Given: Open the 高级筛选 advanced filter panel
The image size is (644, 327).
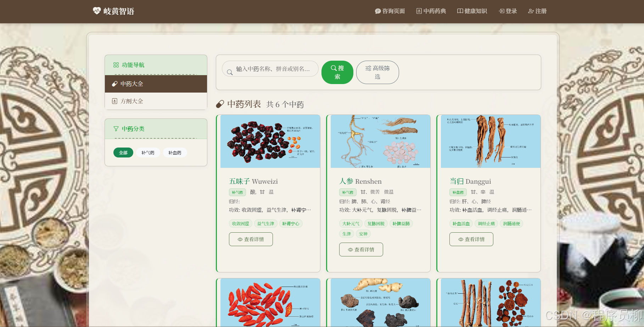Looking at the screenshot, I should pos(377,72).
